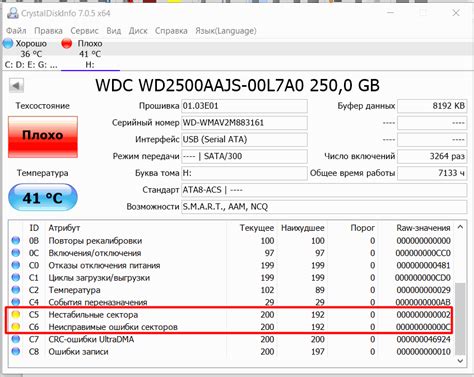Open the Справка menu
Screen dimensions: 474x377
tap(171, 31)
